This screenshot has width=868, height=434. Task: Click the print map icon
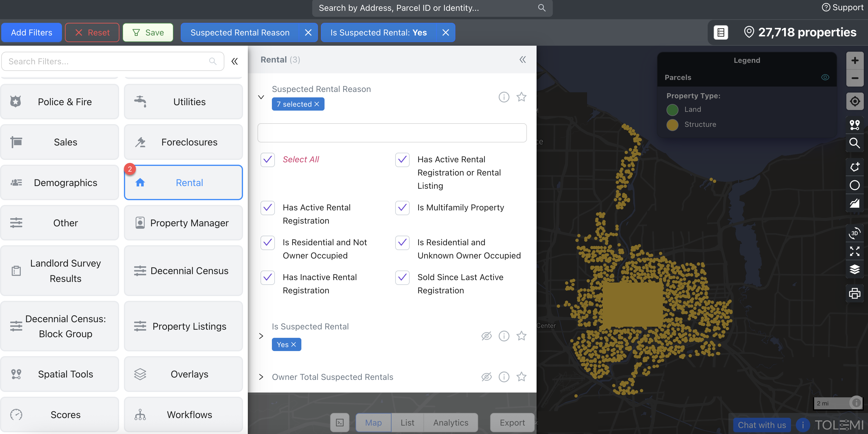(854, 293)
